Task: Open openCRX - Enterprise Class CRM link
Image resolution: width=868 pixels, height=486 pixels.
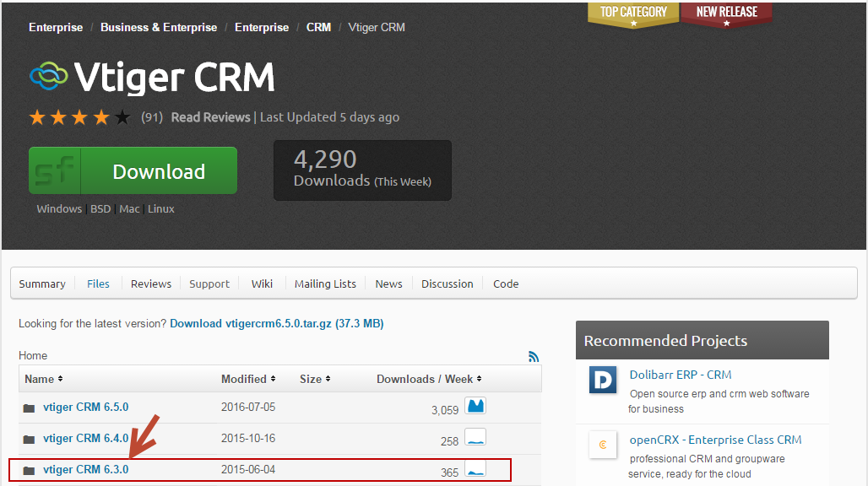Action: [x=715, y=440]
